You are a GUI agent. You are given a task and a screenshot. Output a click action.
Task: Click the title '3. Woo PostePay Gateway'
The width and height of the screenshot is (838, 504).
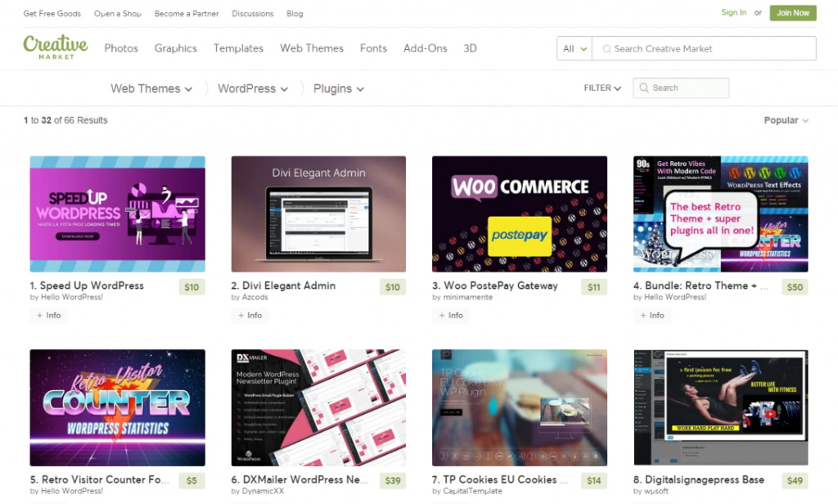tap(495, 286)
